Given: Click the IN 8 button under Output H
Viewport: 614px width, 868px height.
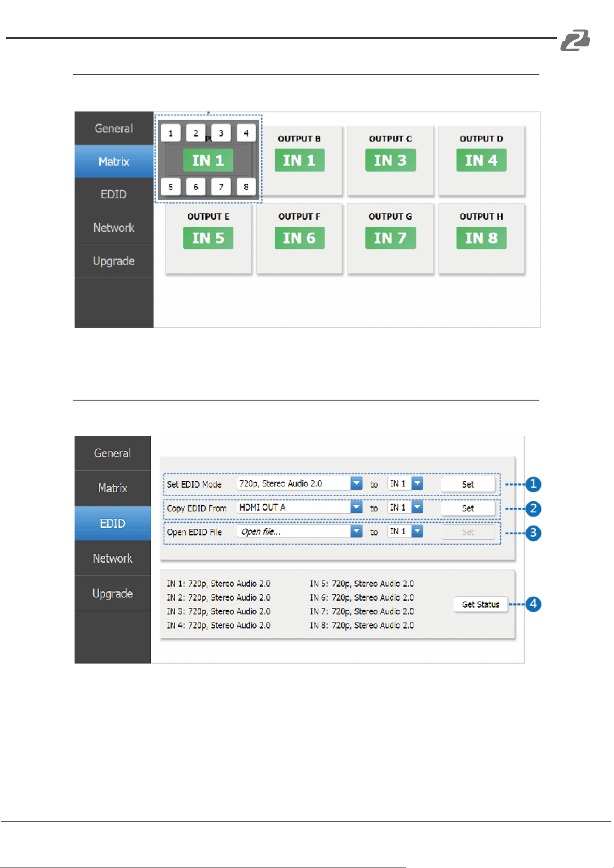Looking at the screenshot, I should pos(481,238).
